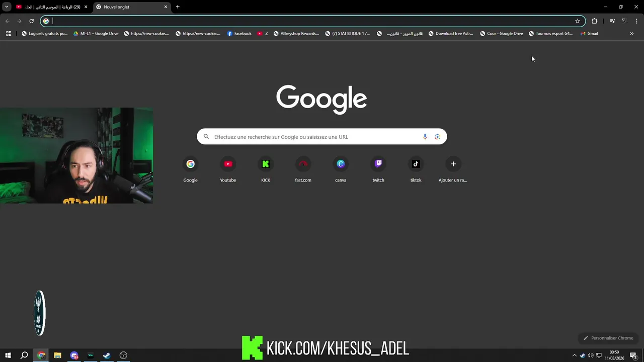Click the magnifier icon in the Google search box
The image size is (644, 362).
pyautogui.click(x=206, y=137)
